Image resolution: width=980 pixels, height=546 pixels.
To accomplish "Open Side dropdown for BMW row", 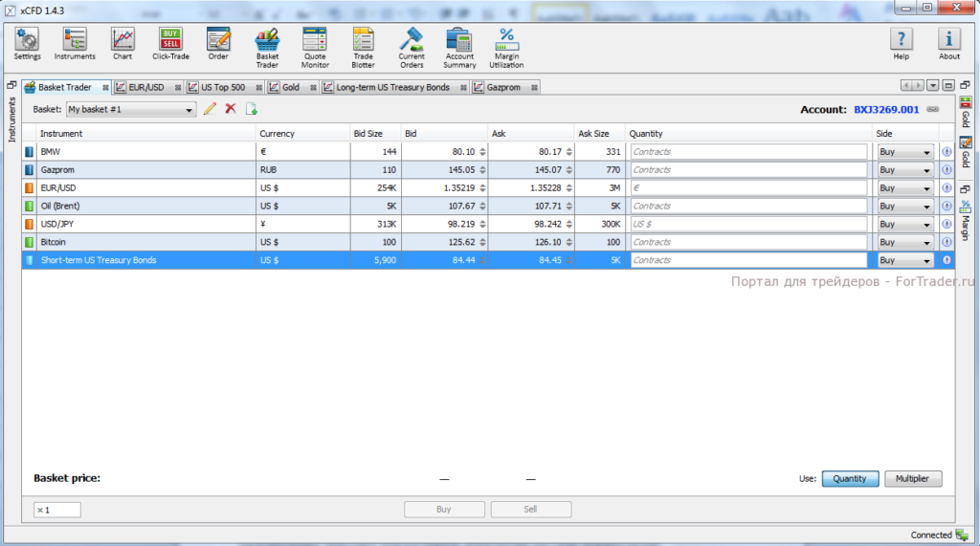I will (x=905, y=152).
